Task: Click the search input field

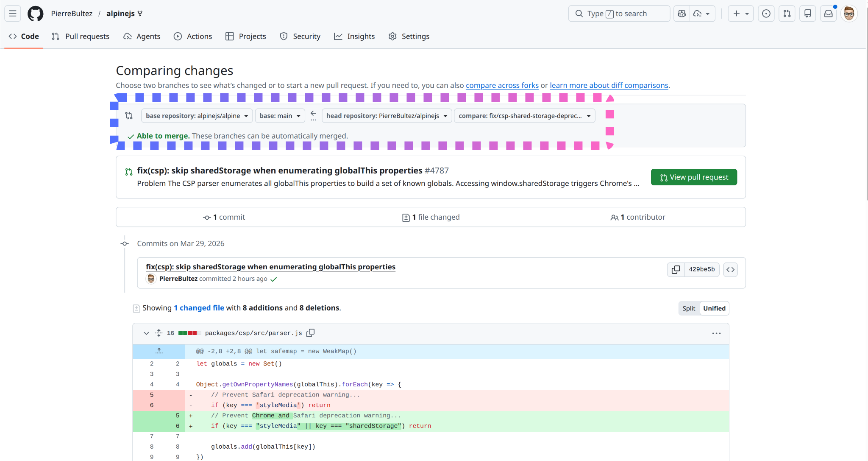Action: (x=618, y=13)
